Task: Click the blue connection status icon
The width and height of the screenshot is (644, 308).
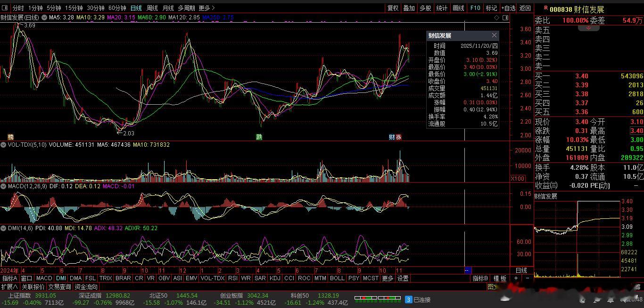Action: [x=409, y=300]
